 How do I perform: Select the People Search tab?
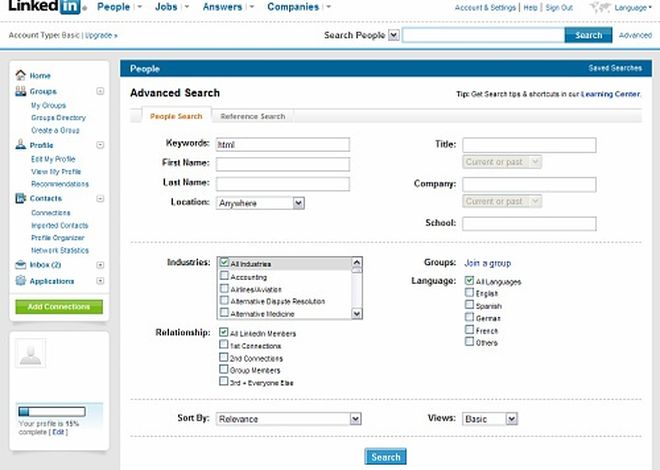pyautogui.click(x=176, y=116)
